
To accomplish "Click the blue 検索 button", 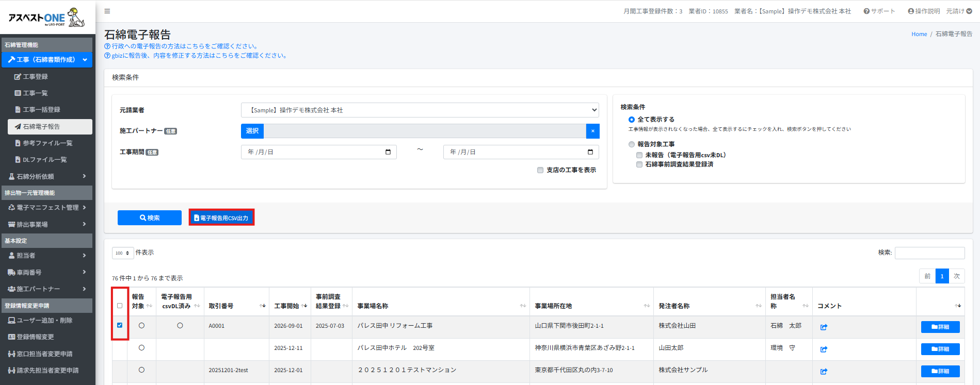I will pos(150,218).
